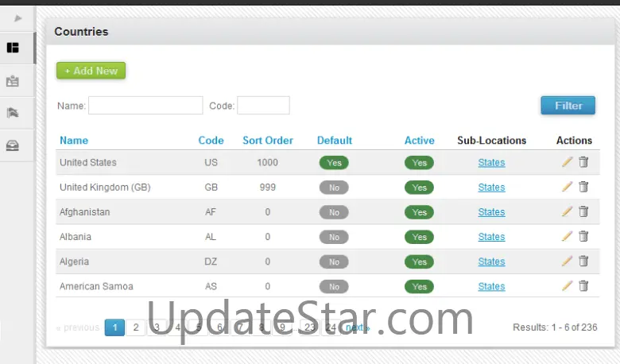
Task: Open the inbox tray icon in sidebar
Action: point(13,145)
